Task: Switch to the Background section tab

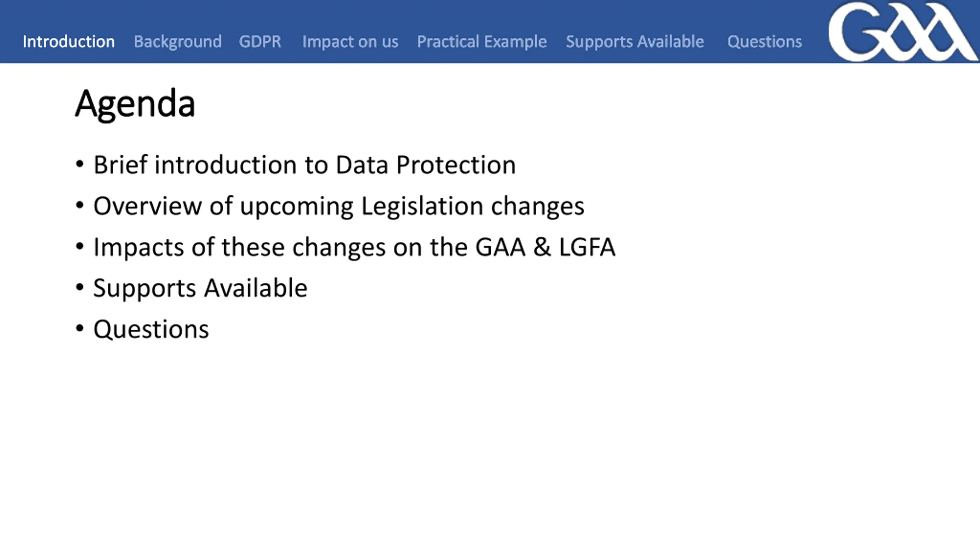Action: pos(178,41)
